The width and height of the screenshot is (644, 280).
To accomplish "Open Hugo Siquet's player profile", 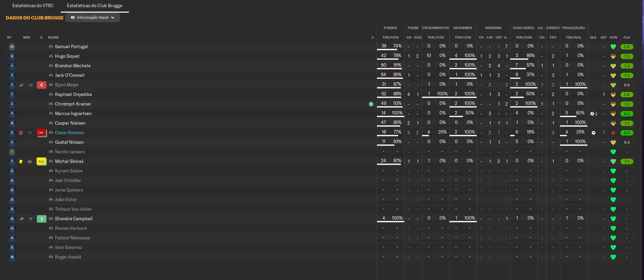I will pos(67,56).
